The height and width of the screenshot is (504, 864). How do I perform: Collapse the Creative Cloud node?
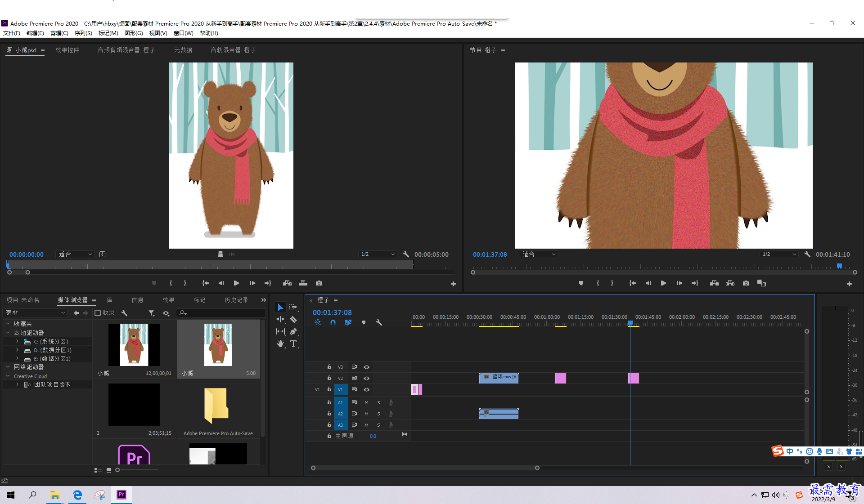click(x=8, y=376)
